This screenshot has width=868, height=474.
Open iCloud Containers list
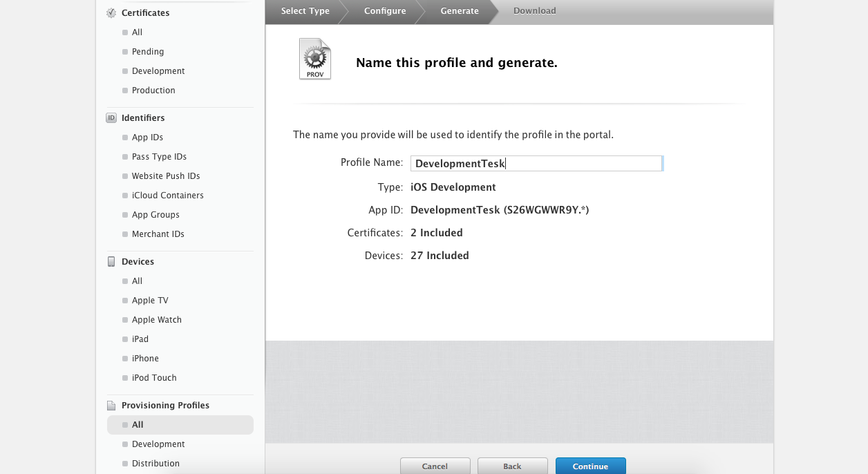pyautogui.click(x=167, y=196)
